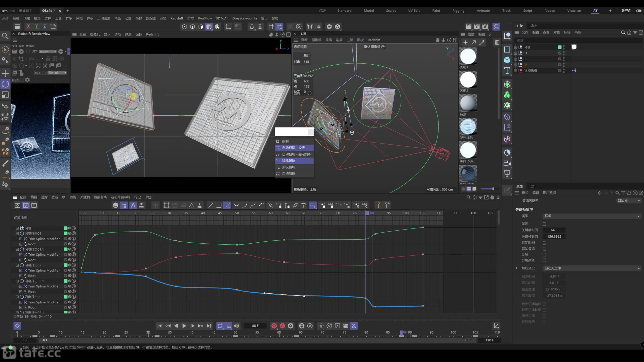This screenshot has height=362, width=644.
Task: Enable the 锁定数值 checkbox
Action: pyautogui.click(x=544, y=249)
